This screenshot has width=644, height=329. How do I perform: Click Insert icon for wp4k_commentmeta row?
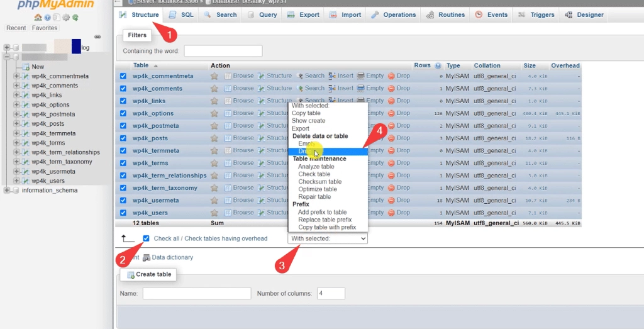pyautogui.click(x=332, y=76)
